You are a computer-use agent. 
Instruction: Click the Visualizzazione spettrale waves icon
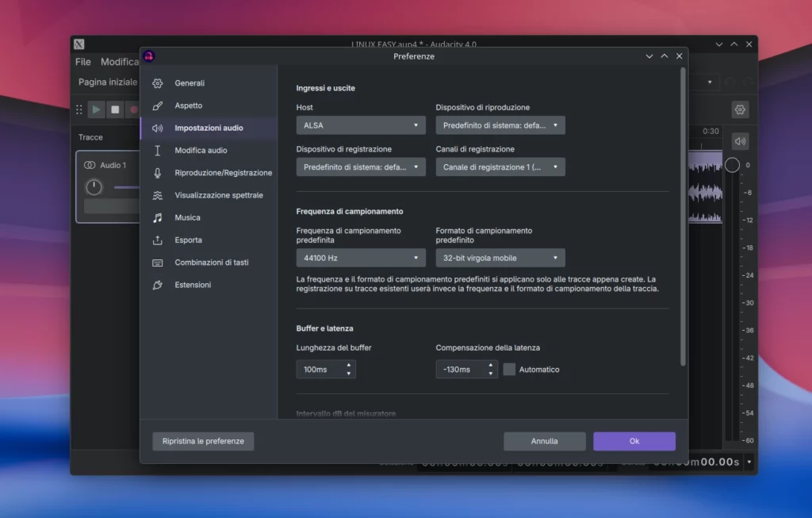(x=158, y=195)
